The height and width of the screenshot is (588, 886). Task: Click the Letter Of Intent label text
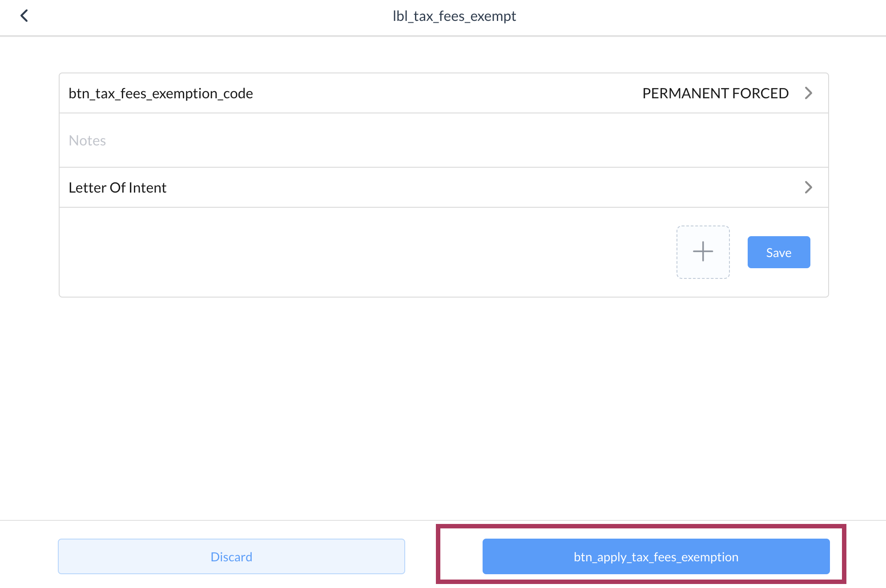tap(117, 188)
